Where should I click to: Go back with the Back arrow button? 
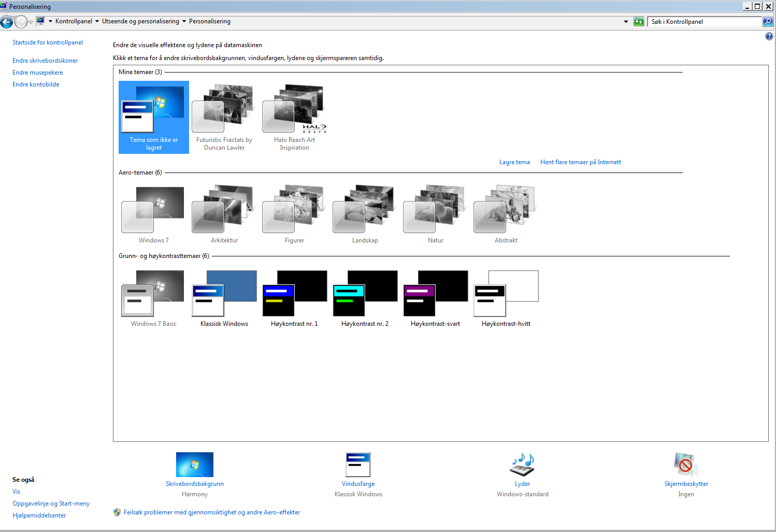coord(6,22)
